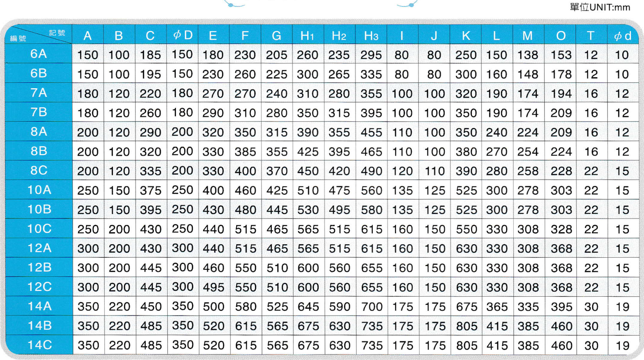
Task: Click the column header C
Action: point(150,36)
